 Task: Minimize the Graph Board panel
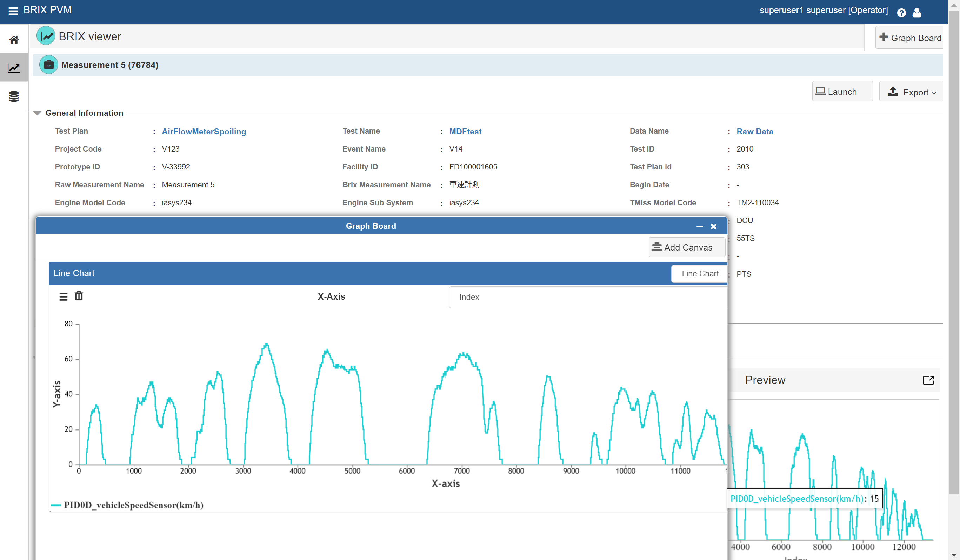click(699, 226)
